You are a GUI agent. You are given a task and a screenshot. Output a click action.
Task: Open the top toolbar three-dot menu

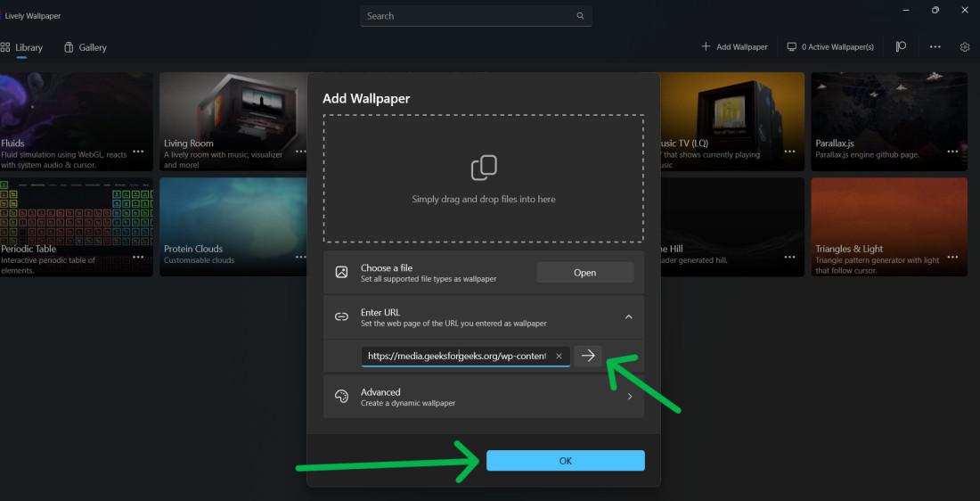[x=935, y=47]
